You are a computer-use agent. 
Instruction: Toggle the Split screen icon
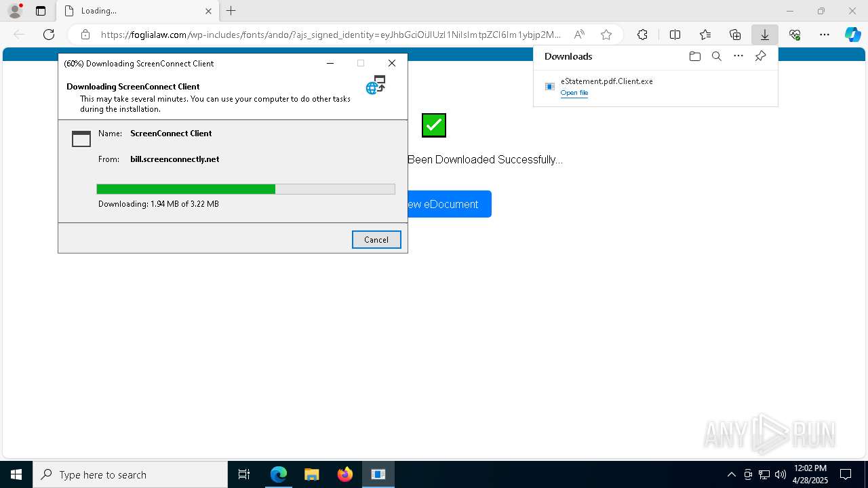(x=675, y=35)
